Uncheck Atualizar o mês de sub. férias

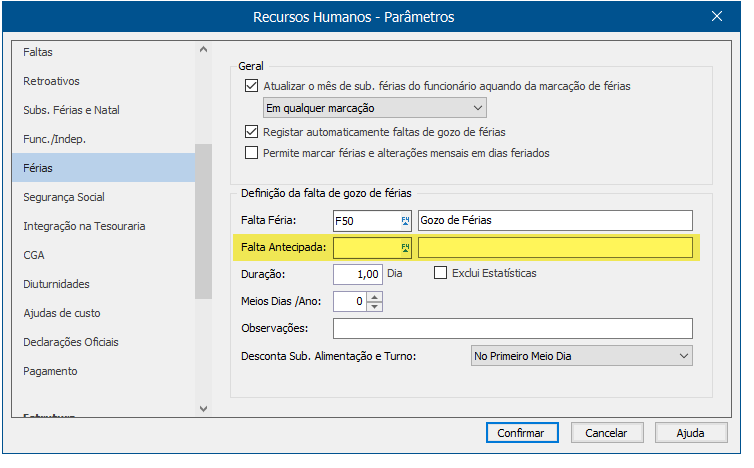[x=251, y=86]
